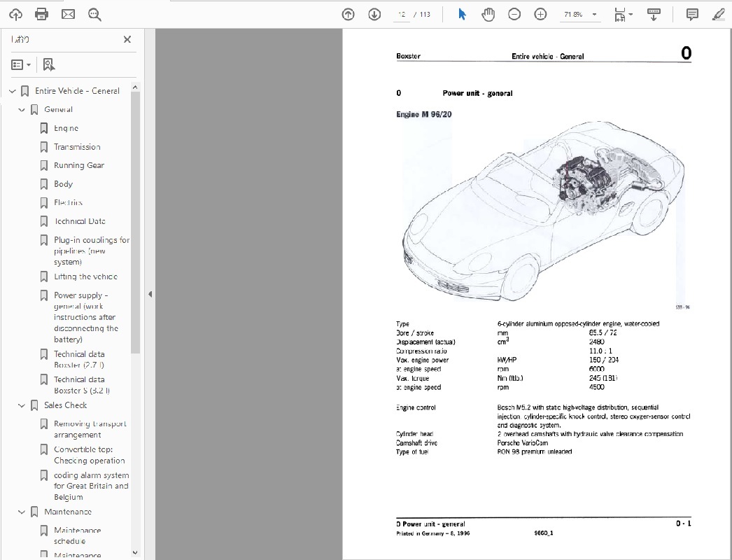Click the Porsche VarioCam text
732x560 pixels.
point(522,443)
